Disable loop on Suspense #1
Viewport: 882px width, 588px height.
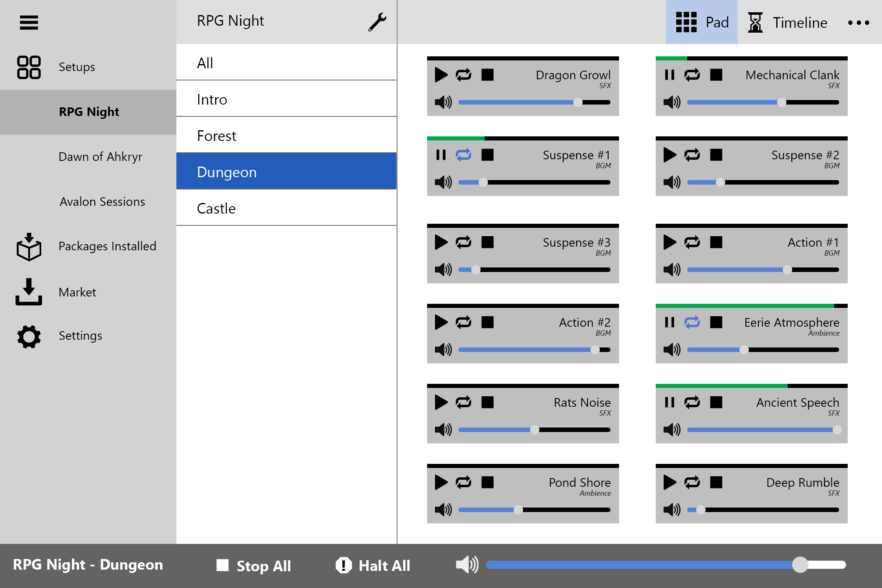coord(463,155)
